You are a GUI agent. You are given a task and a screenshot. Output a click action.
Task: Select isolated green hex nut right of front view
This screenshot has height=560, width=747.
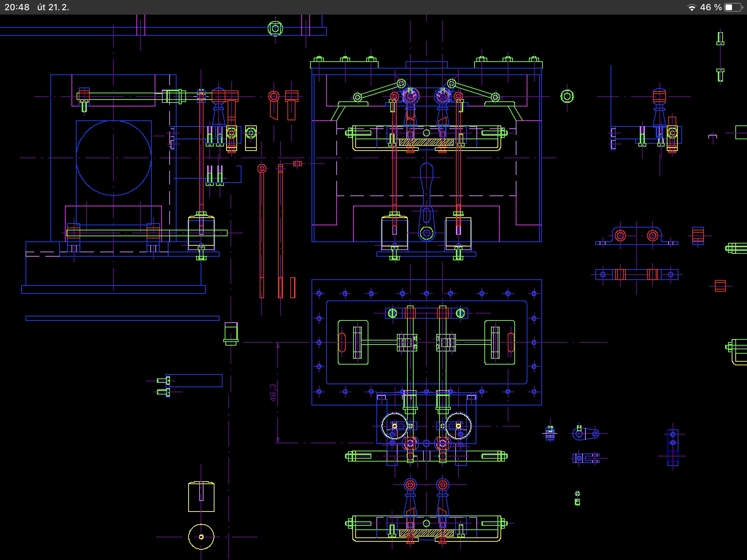click(567, 96)
